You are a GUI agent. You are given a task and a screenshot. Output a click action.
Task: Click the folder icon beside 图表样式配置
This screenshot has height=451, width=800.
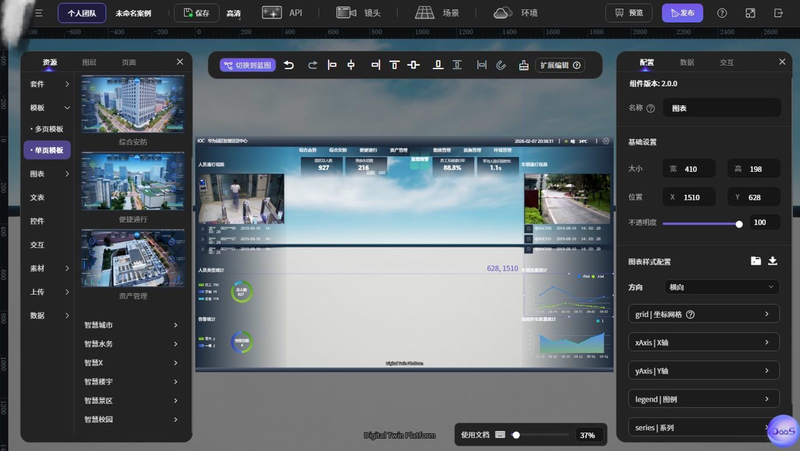tap(756, 261)
